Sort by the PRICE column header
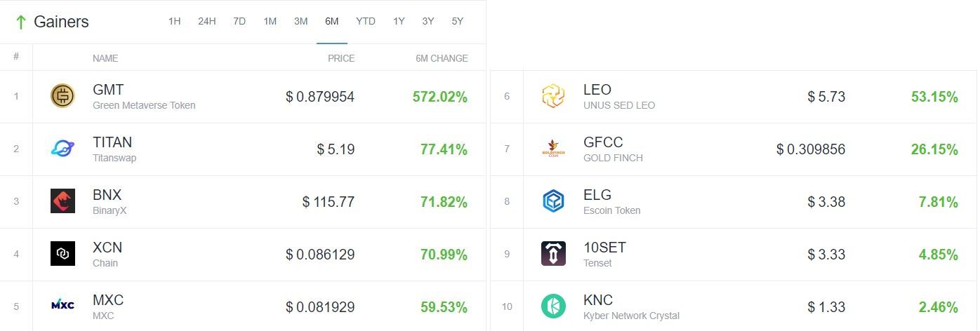 (x=341, y=58)
